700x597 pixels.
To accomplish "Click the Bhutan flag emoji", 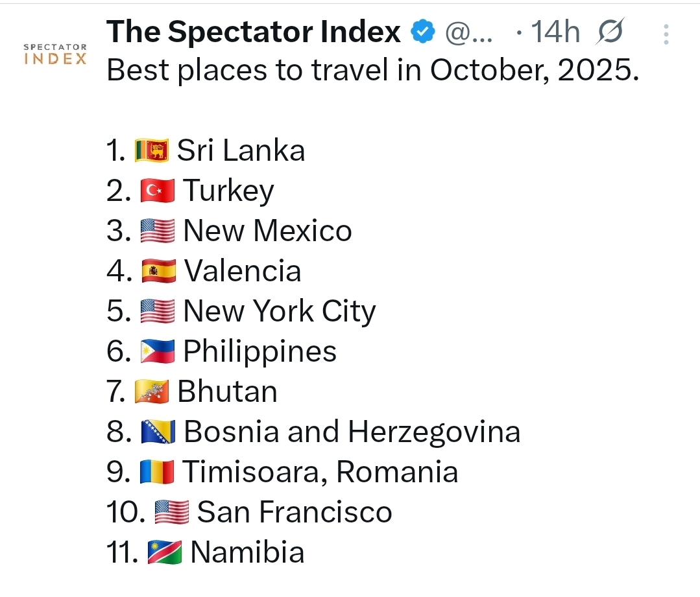I will tap(151, 392).
